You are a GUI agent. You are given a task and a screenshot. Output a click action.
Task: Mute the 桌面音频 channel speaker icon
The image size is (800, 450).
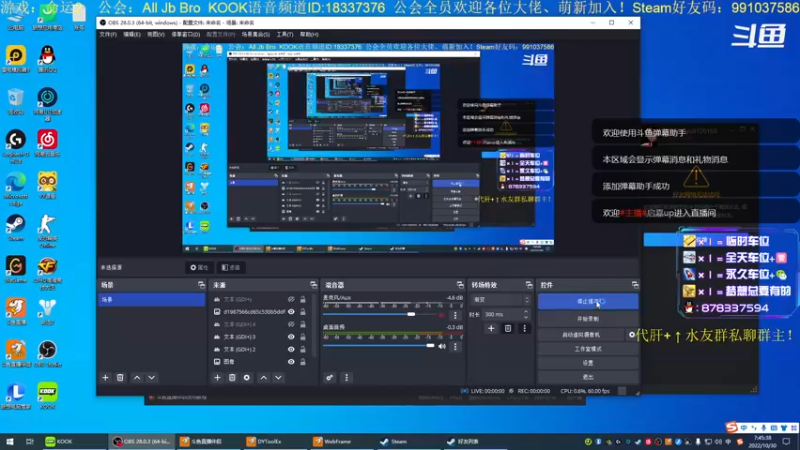pyautogui.click(x=442, y=346)
